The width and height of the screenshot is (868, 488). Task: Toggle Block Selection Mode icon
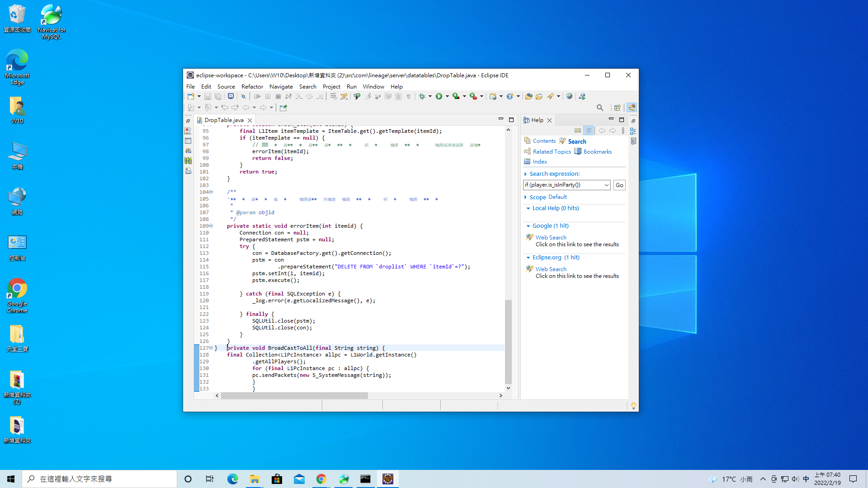pos(398,96)
